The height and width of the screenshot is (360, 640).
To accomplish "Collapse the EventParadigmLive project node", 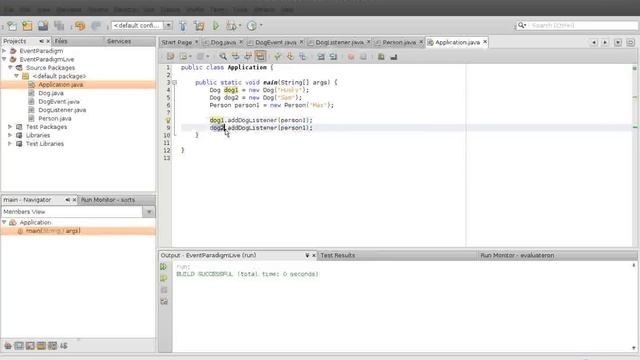I will click(4, 59).
